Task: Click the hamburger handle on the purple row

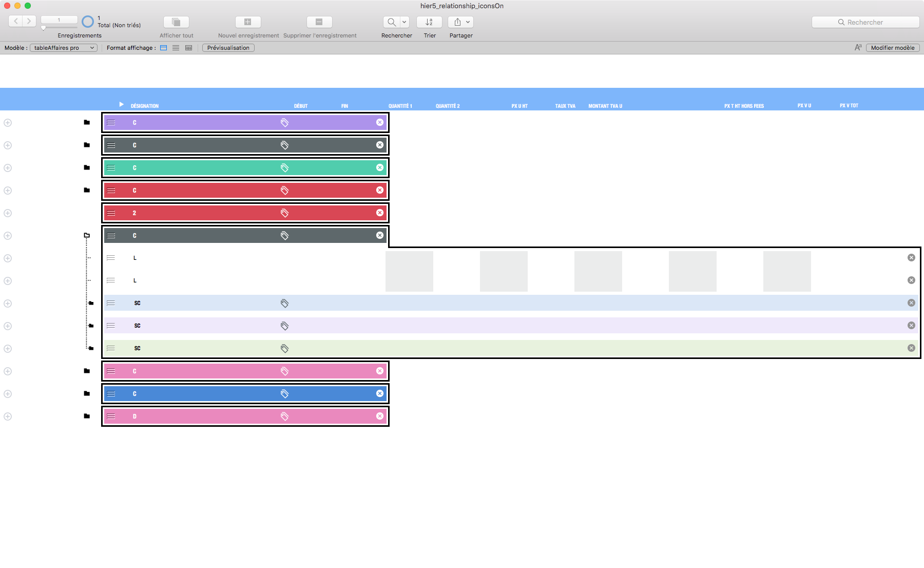Action: pyautogui.click(x=111, y=123)
